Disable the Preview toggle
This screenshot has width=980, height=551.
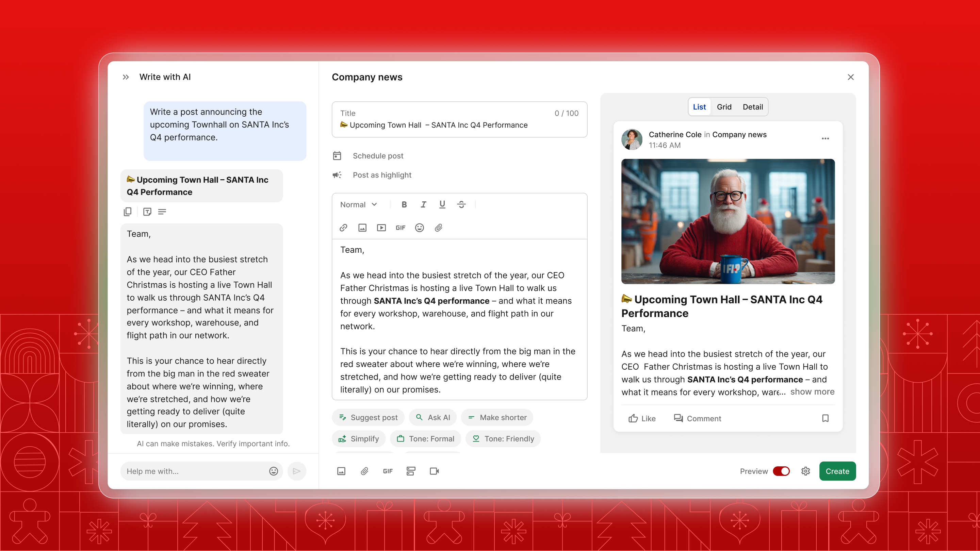[781, 471]
